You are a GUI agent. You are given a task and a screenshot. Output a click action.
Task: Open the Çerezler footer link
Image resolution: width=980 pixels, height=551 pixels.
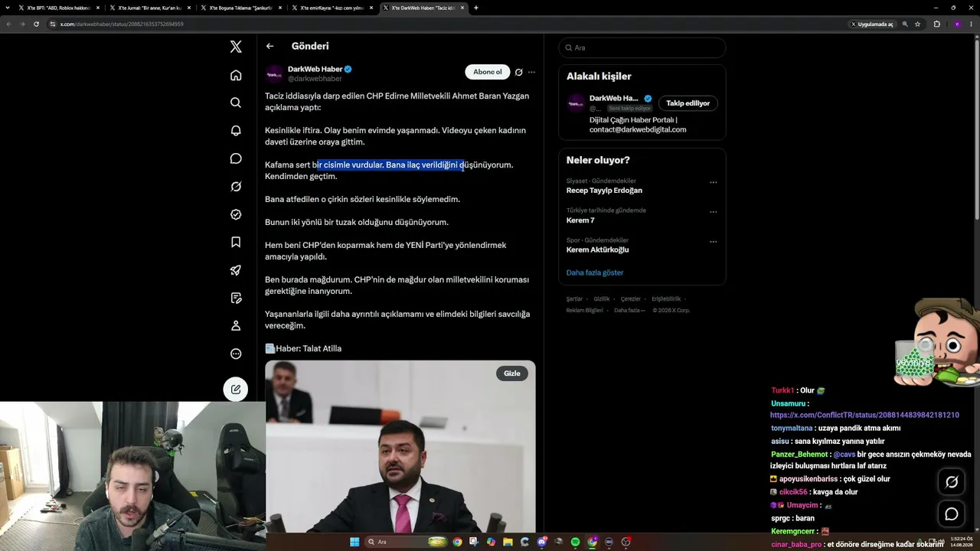[630, 299]
